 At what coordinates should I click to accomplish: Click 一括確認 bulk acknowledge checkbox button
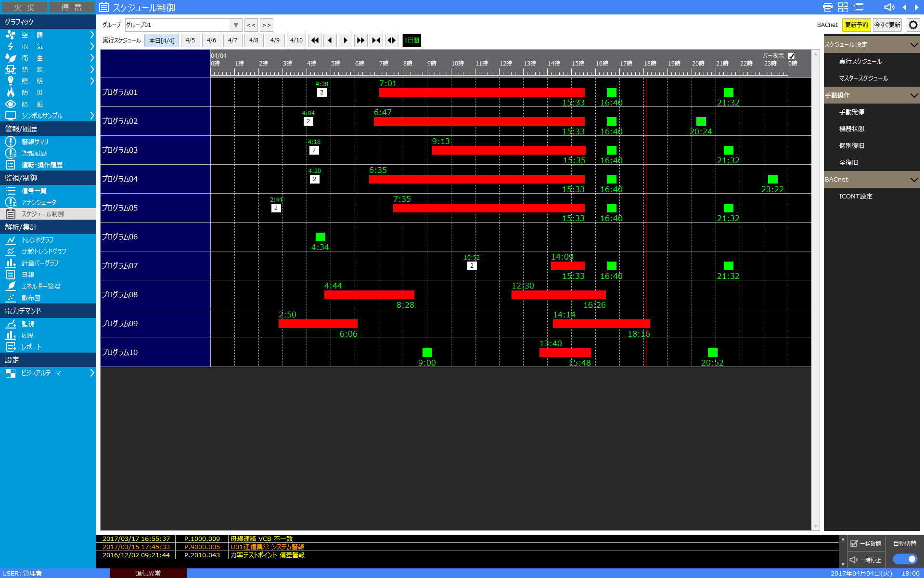point(866,544)
